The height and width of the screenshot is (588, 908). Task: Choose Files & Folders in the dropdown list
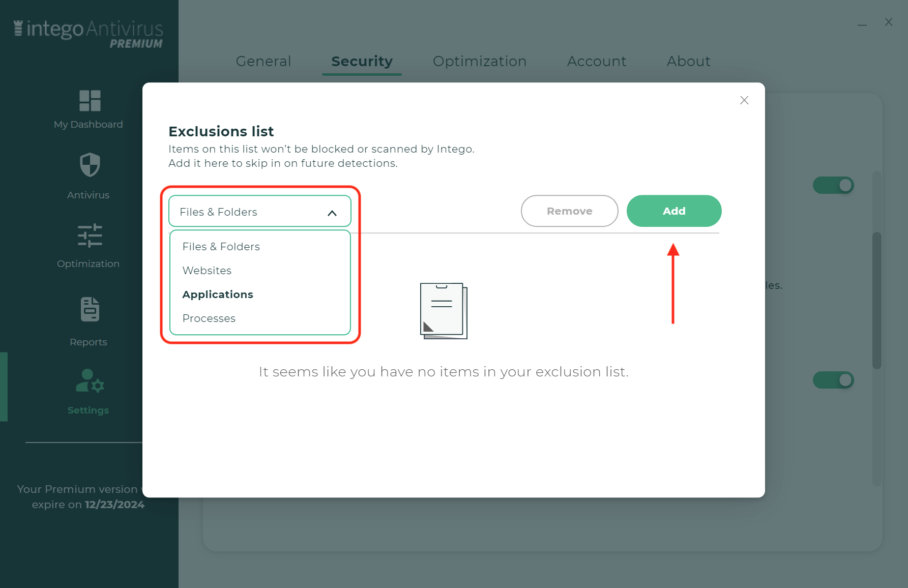tap(221, 247)
